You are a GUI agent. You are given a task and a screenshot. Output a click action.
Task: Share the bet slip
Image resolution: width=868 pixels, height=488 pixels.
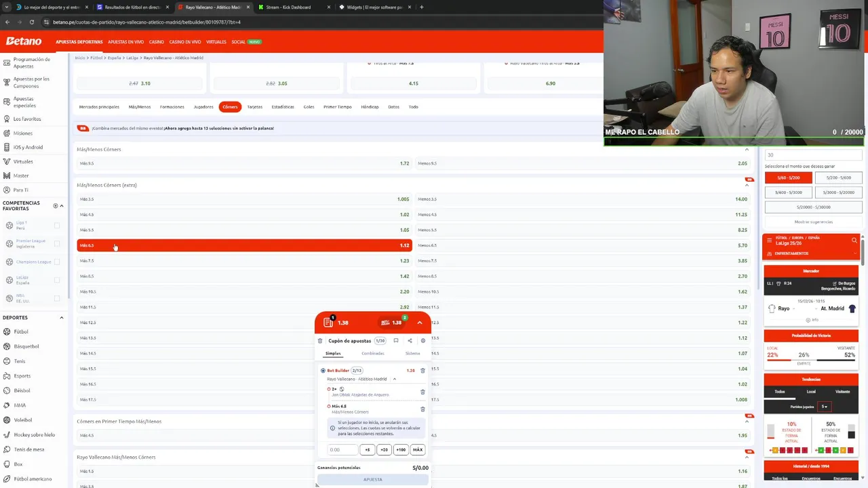pyautogui.click(x=410, y=341)
